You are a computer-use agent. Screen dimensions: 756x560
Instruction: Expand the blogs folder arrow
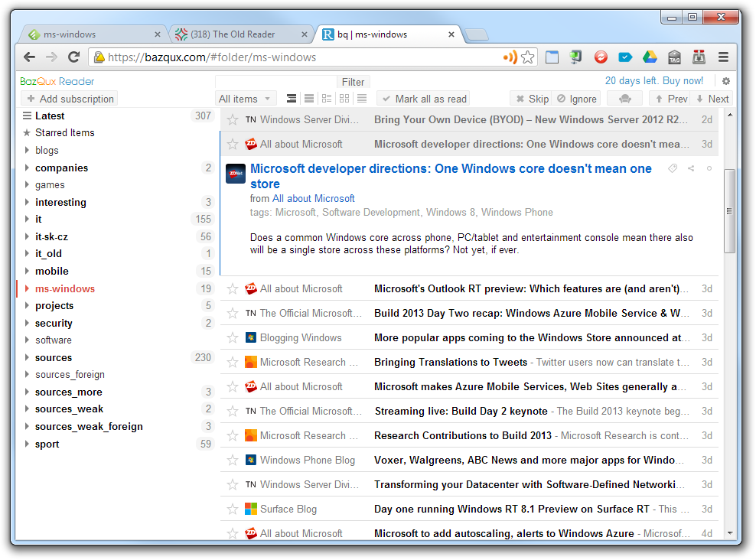27,151
